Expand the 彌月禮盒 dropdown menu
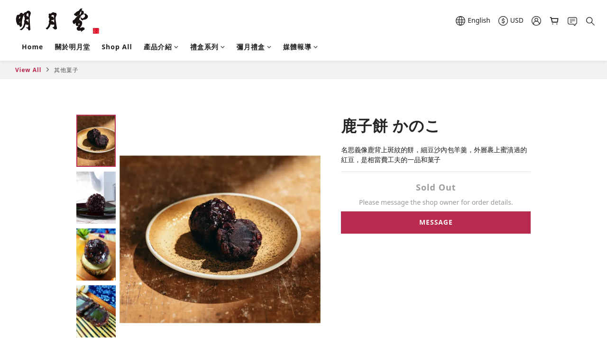This screenshot has height=364, width=607. point(254,47)
